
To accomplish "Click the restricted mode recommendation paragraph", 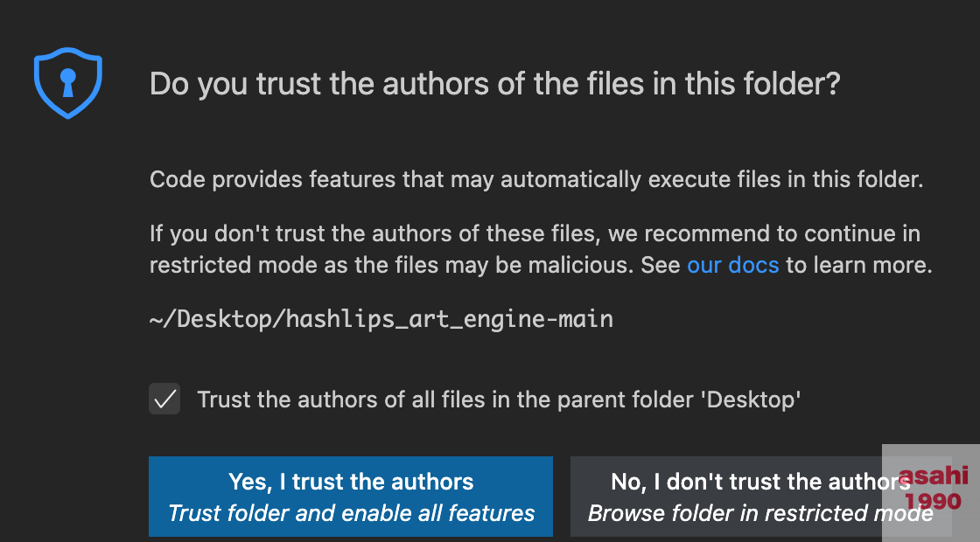I will pos(541,249).
